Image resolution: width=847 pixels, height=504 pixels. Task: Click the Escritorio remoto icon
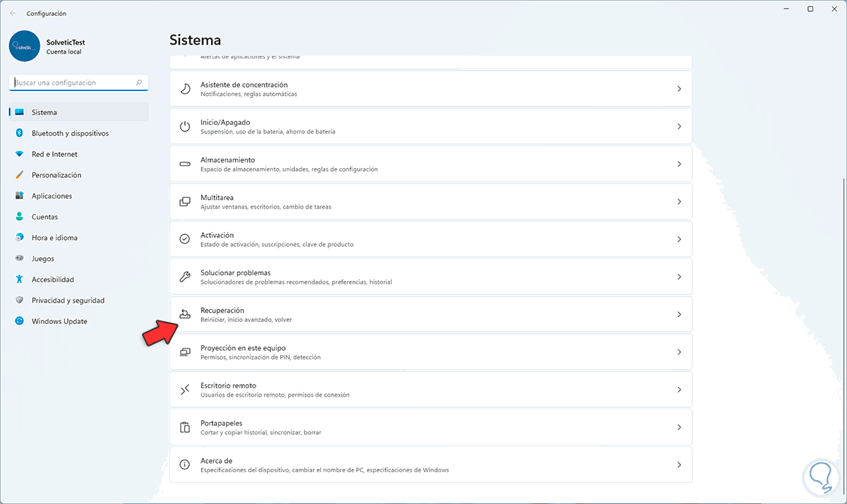coord(185,390)
